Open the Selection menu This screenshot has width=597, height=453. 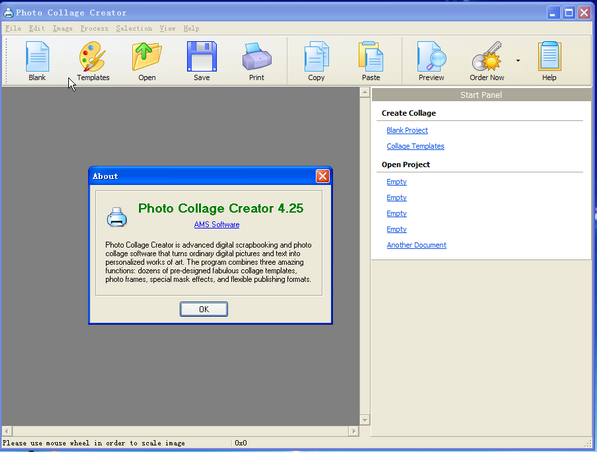[x=134, y=29]
